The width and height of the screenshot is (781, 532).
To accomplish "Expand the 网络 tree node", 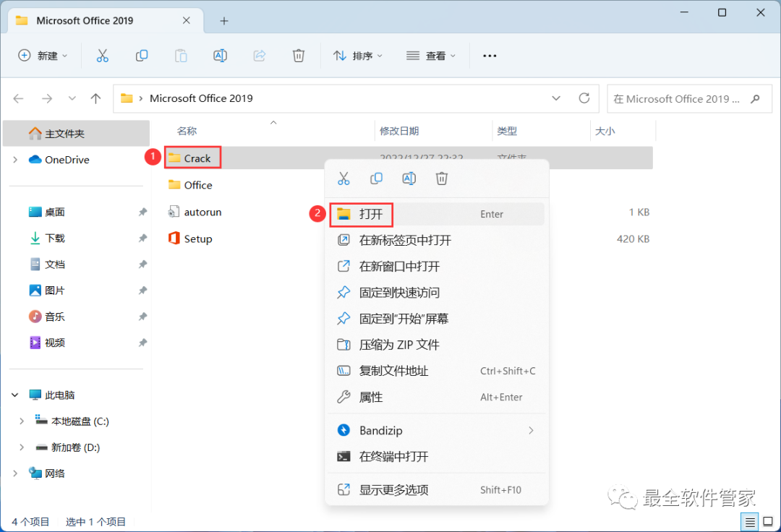I will click(15, 473).
